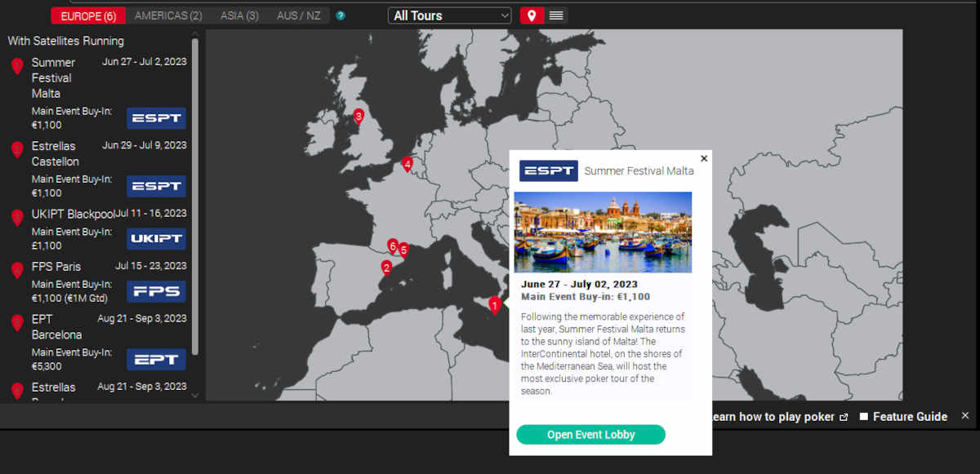
Task: Open the Feature Guide
Action: click(x=910, y=417)
